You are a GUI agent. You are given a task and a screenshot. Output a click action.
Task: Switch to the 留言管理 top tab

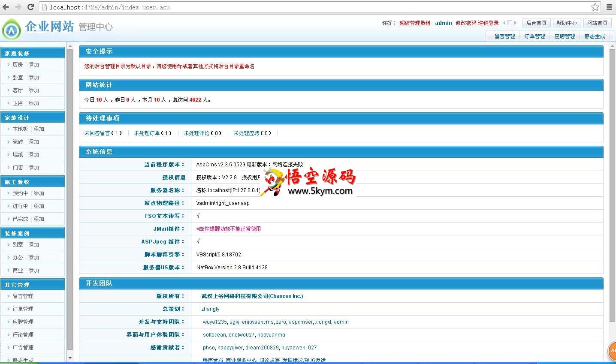pos(504,36)
